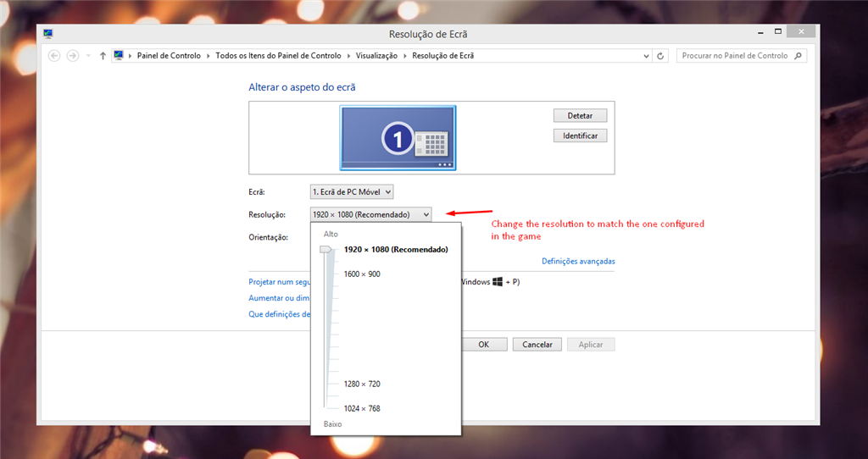Open recent locations dropdown arrow
Image resolution: width=868 pixels, height=459 pixels.
pos(88,56)
